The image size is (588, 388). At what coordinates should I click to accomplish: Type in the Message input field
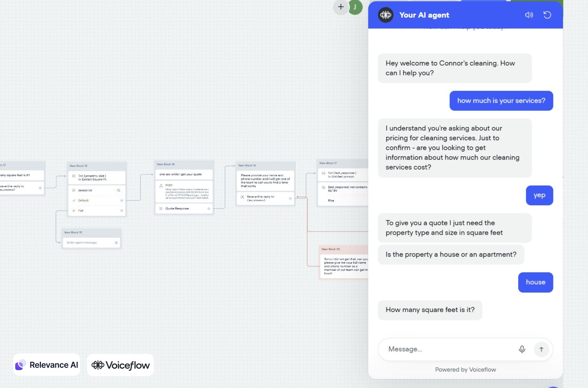447,349
